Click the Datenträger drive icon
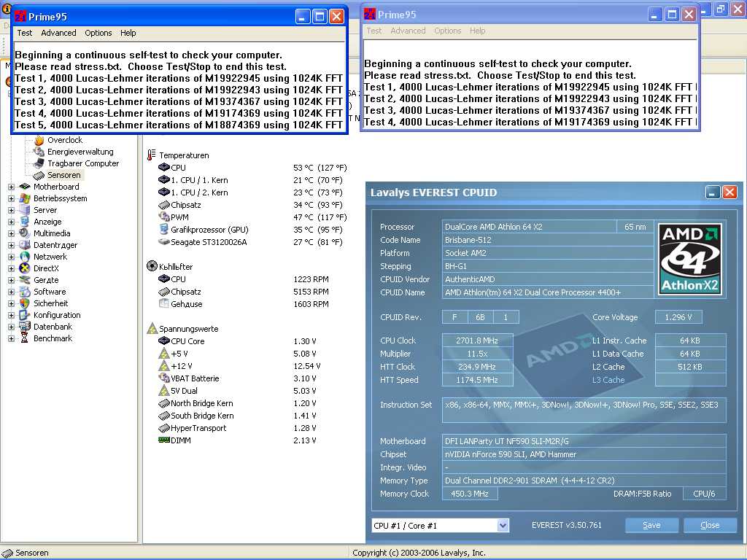 pyautogui.click(x=25, y=245)
